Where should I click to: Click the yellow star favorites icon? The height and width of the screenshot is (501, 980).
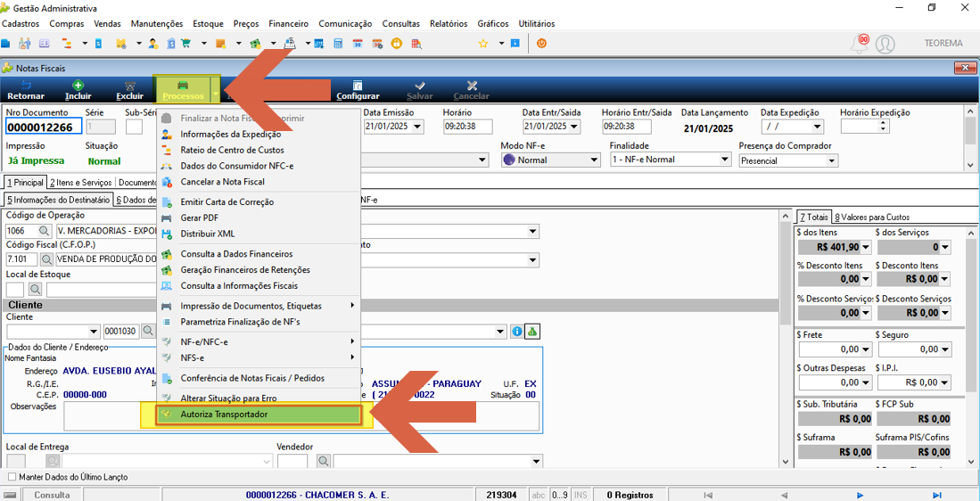(x=483, y=44)
